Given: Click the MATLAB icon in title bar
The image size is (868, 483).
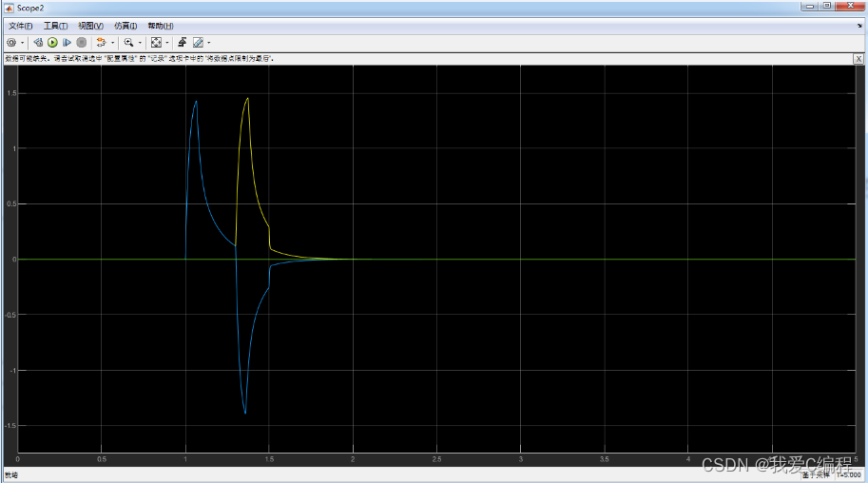Looking at the screenshot, I should point(9,8).
